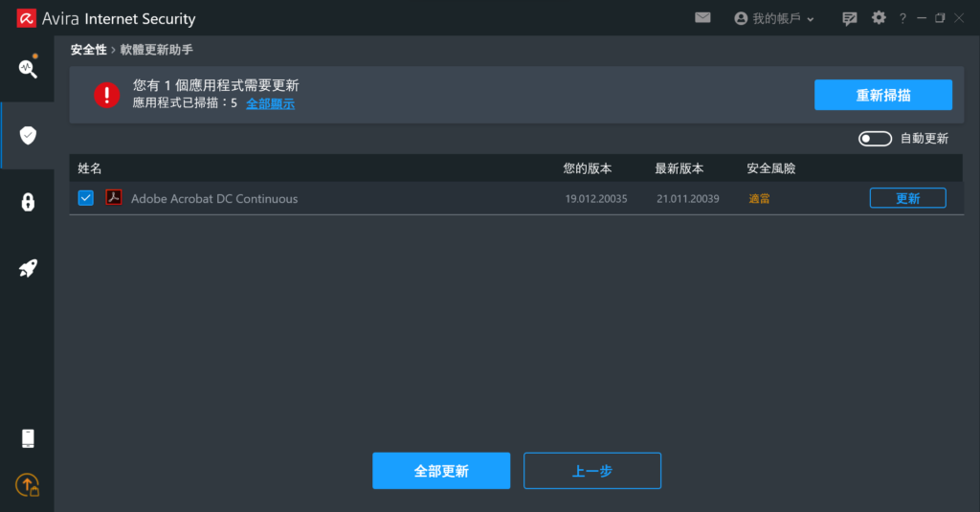
Task: Click the Adobe Acrobat application icon
Action: (114, 197)
